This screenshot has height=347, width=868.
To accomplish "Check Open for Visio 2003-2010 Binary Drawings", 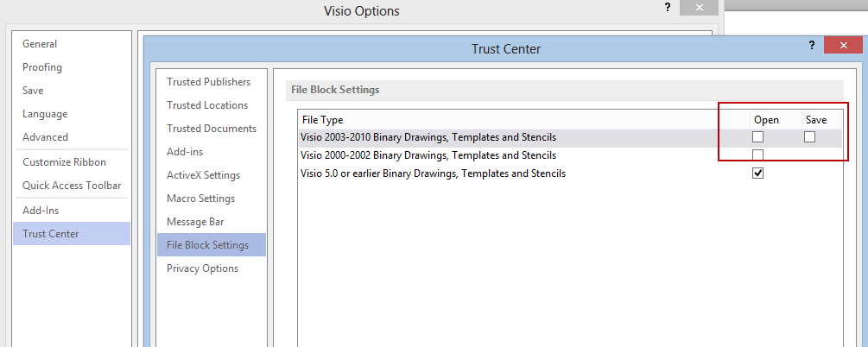I will 757,136.
